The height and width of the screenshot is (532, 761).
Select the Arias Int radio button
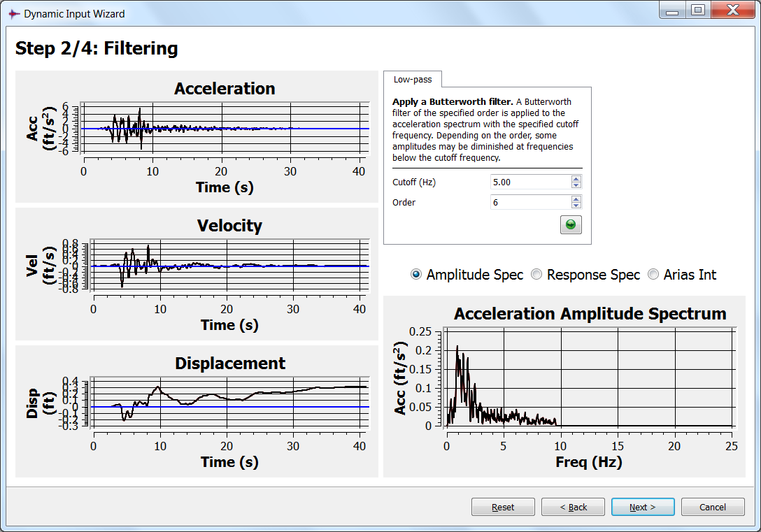[654, 275]
